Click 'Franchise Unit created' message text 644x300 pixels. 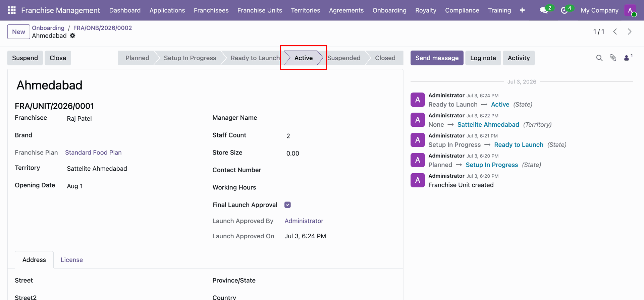461,185
